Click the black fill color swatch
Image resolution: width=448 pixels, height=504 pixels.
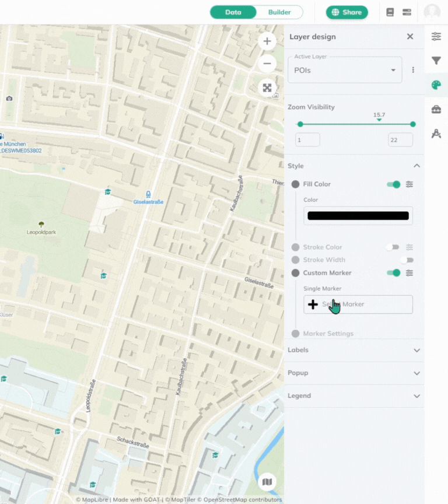pos(358,216)
